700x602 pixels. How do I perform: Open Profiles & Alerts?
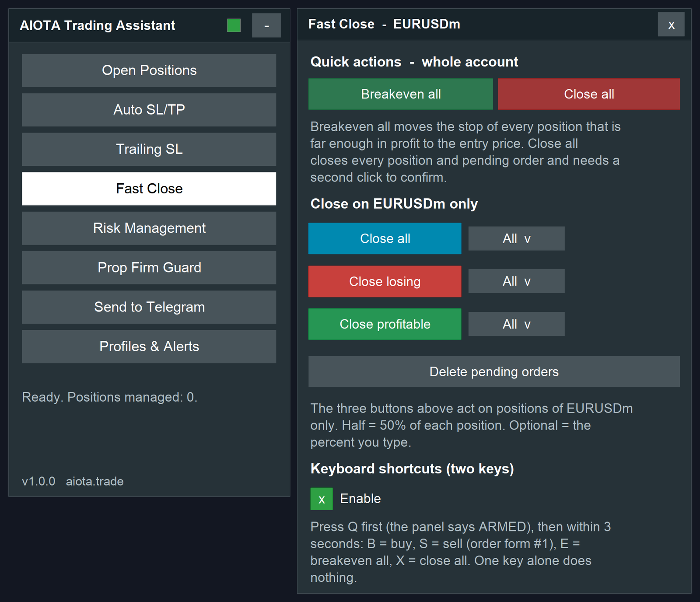pyautogui.click(x=149, y=346)
